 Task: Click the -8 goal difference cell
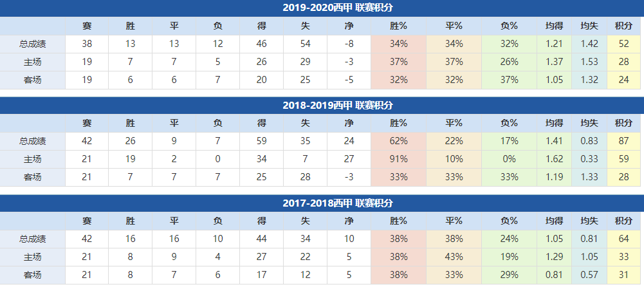349,44
